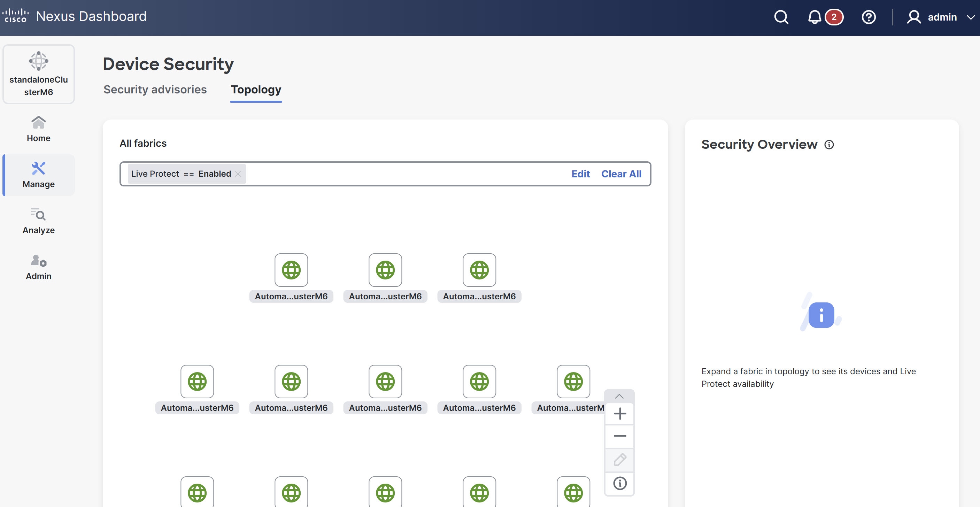This screenshot has height=507, width=980.
Task: Select the Topology tab
Action: 256,90
